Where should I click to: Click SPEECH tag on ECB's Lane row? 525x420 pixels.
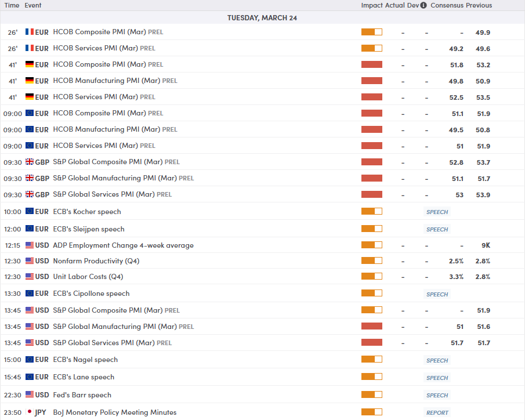click(x=437, y=378)
